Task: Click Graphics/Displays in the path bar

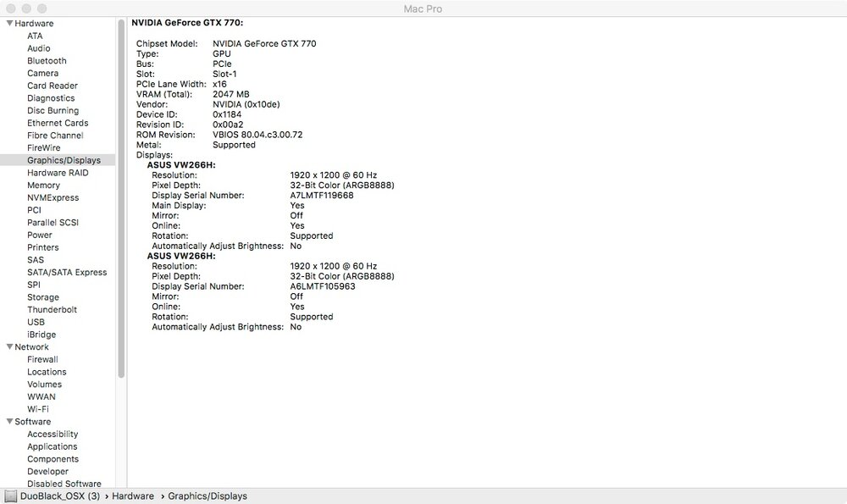Action: coord(208,496)
